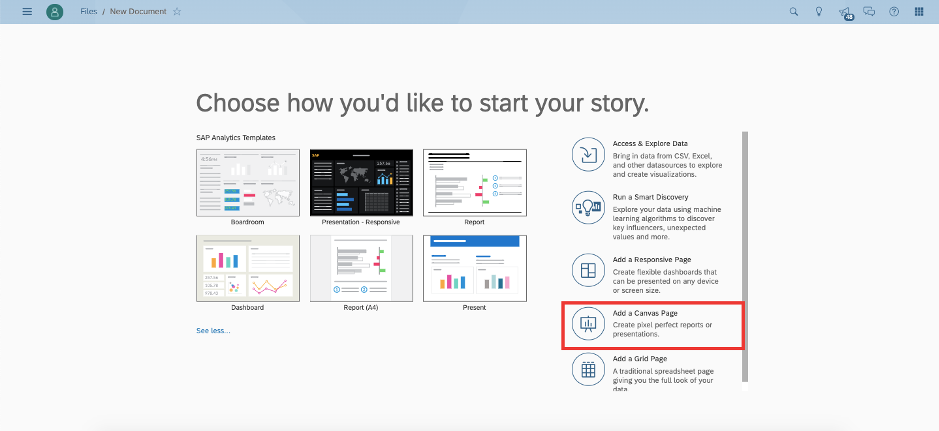Choose Access & Explore Data title
The width and height of the screenshot is (939, 431).
pos(650,144)
